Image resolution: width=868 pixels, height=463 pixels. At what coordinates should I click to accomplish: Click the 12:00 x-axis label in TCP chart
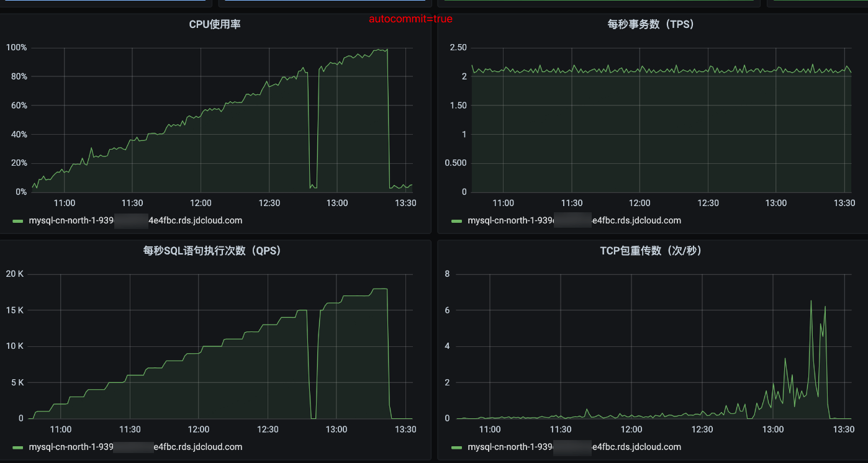point(631,429)
